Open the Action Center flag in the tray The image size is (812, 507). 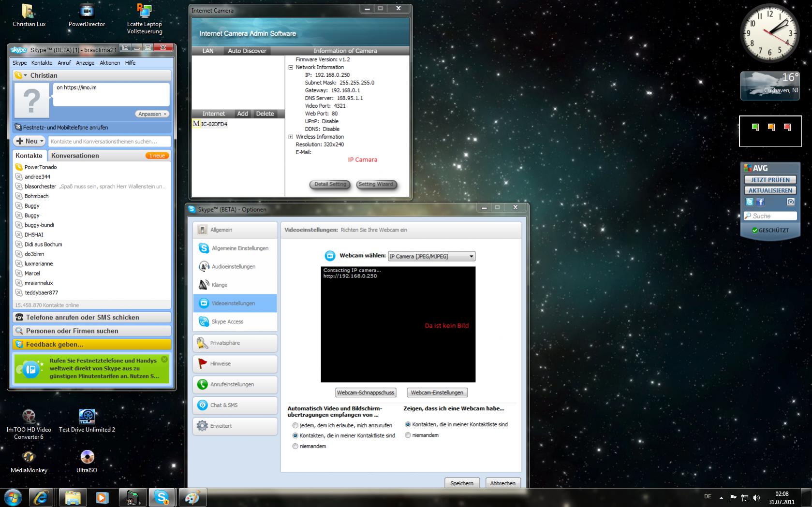733,497
